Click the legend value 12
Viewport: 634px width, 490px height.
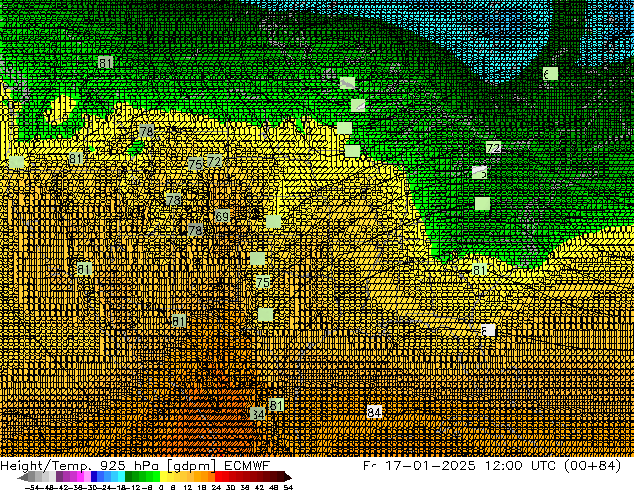pos(187,487)
